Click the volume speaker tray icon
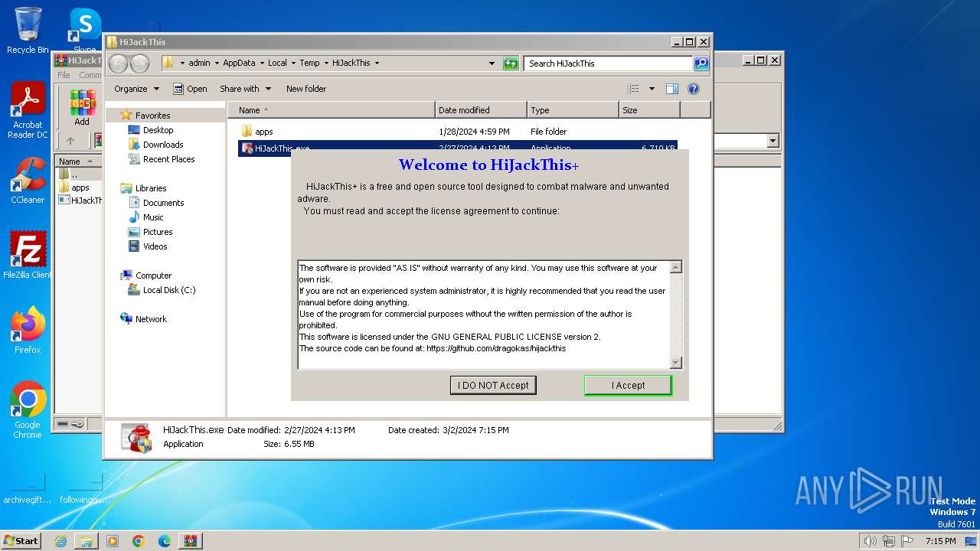The width and height of the screenshot is (980, 551). [x=870, y=541]
